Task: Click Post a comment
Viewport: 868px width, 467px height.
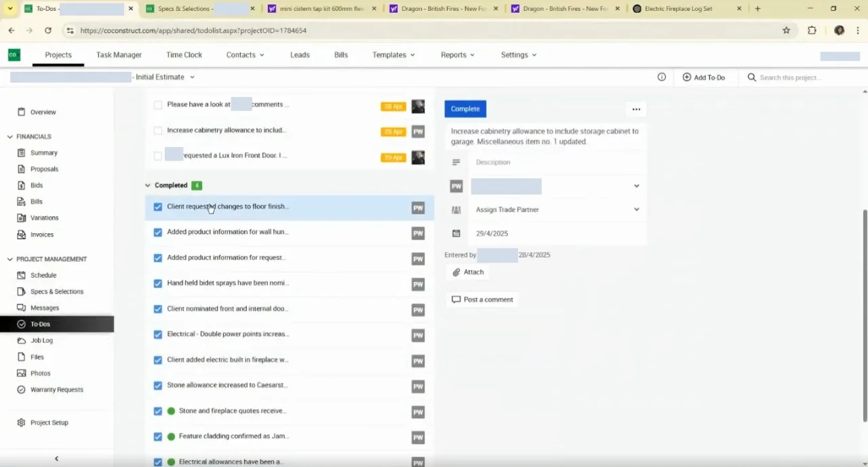Action: coord(482,300)
